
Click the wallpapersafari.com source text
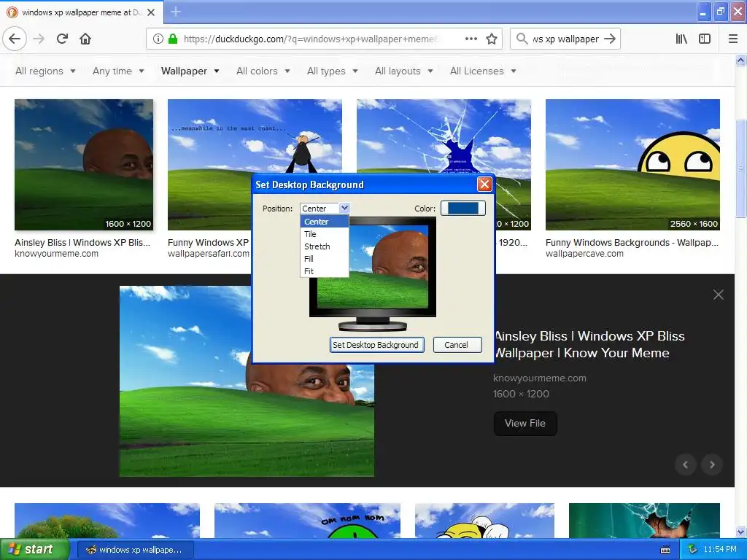pyautogui.click(x=208, y=254)
